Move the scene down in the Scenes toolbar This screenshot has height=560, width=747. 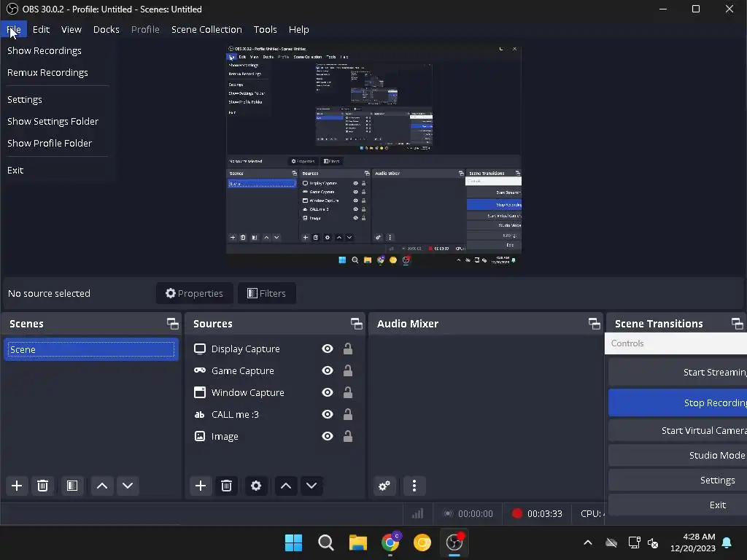128,486
